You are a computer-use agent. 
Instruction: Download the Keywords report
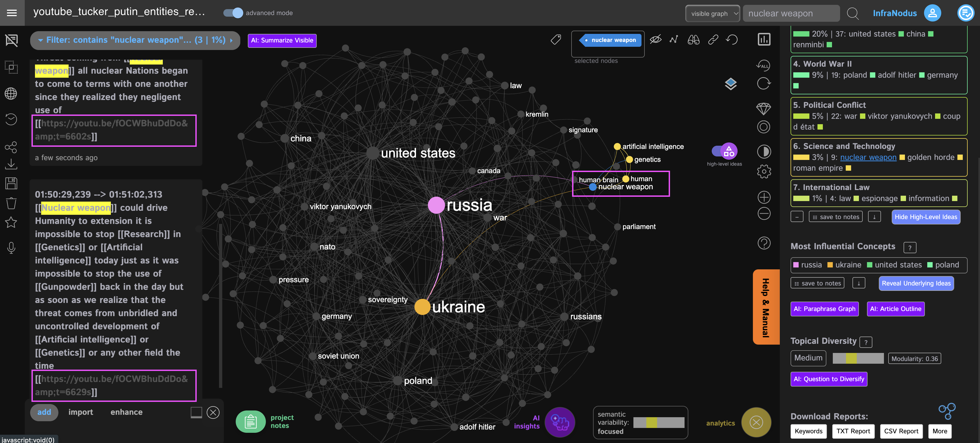coord(808,431)
